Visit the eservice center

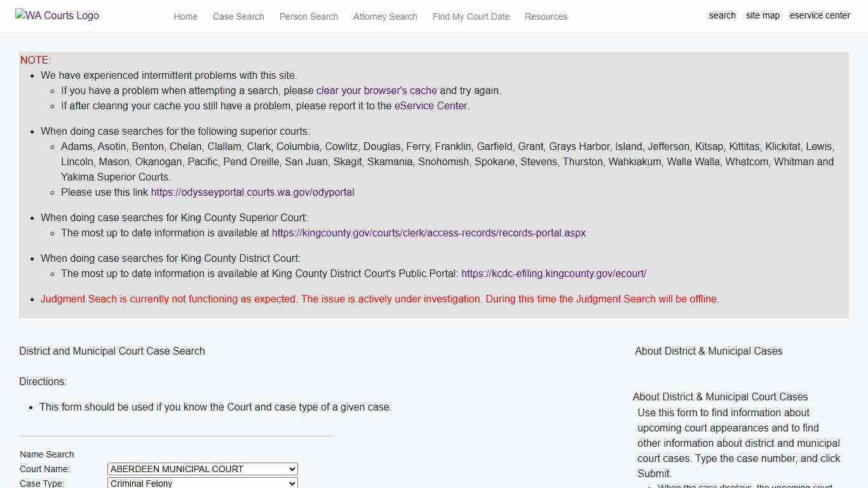(820, 15)
